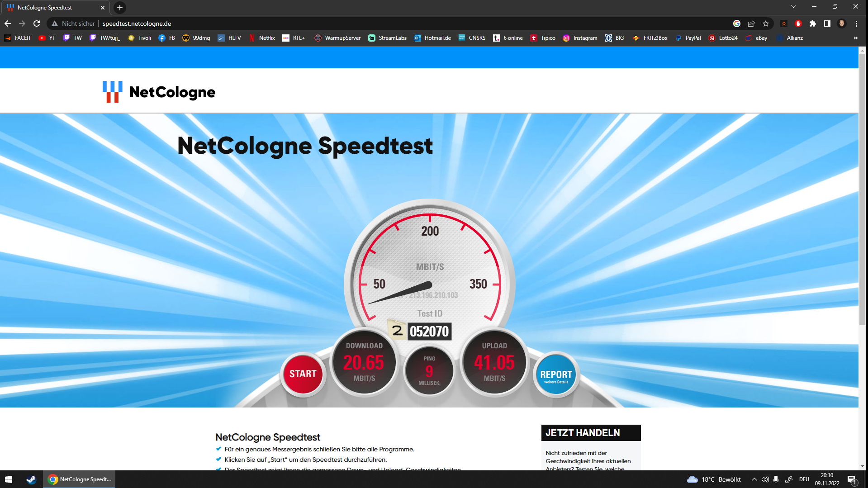
Task: Open the FACEIT bookmark
Action: click(18, 38)
